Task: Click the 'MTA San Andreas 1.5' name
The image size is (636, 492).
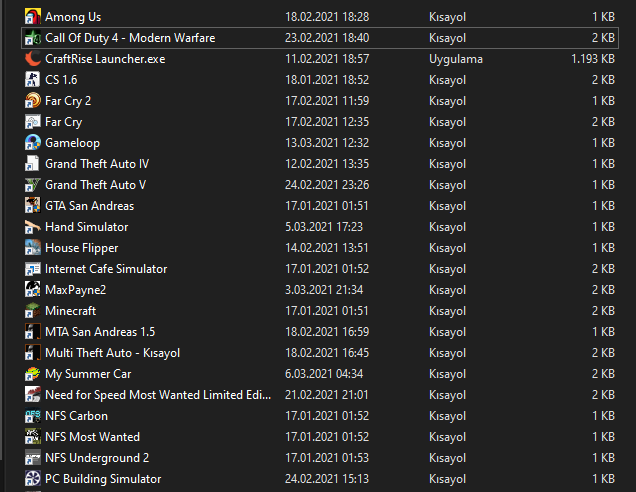Action: coord(100,332)
